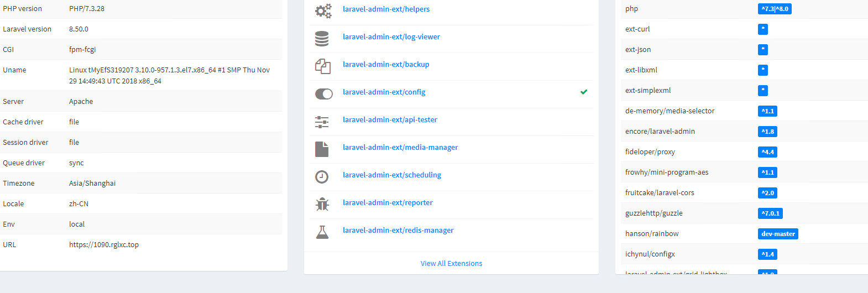Click the file icon beside media-manager
The height and width of the screenshot is (293, 868).
tap(322, 149)
